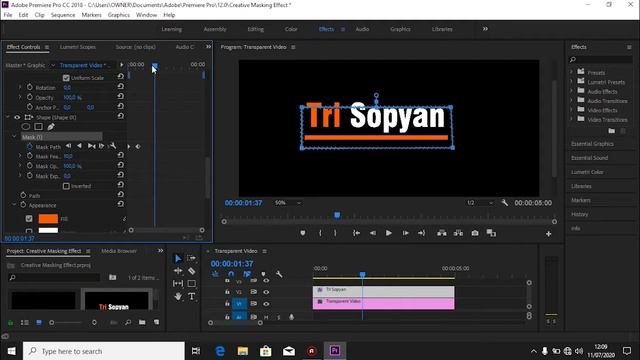
Task: Open the Button Editor plus icon
Action: [x=549, y=234]
